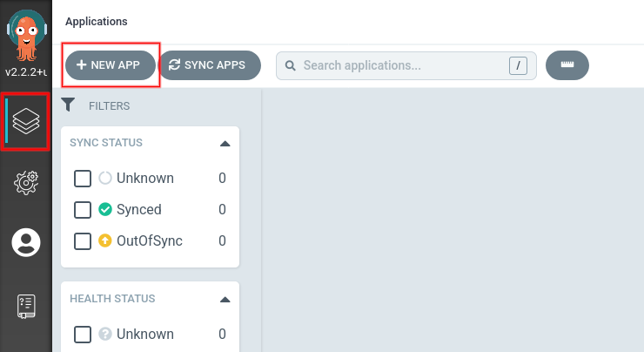Open User Info avatar icon in sidebar
The image size is (644, 352).
pyautogui.click(x=26, y=242)
